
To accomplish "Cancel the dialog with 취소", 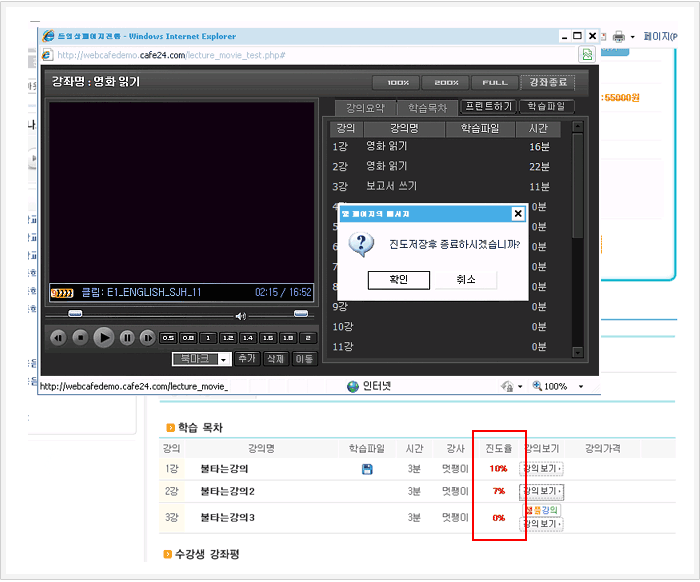I will pyautogui.click(x=466, y=280).
